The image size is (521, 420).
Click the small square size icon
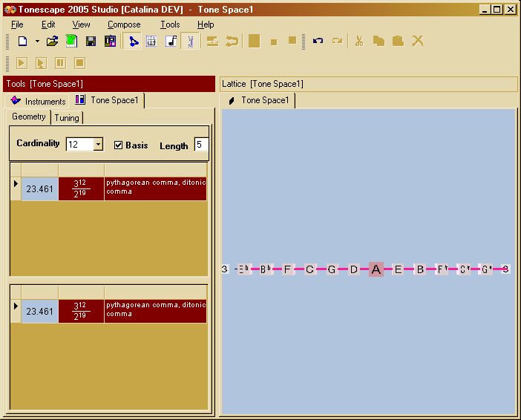[x=274, y=42]
